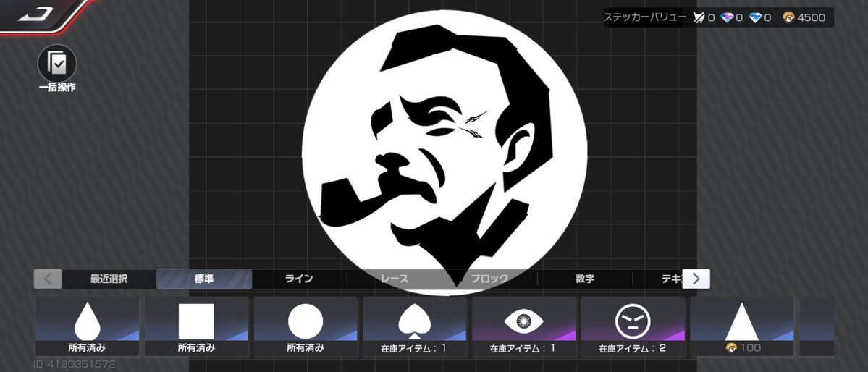
Task: Tap the shopping cart icon in the value bar
Action: (699, 17)
